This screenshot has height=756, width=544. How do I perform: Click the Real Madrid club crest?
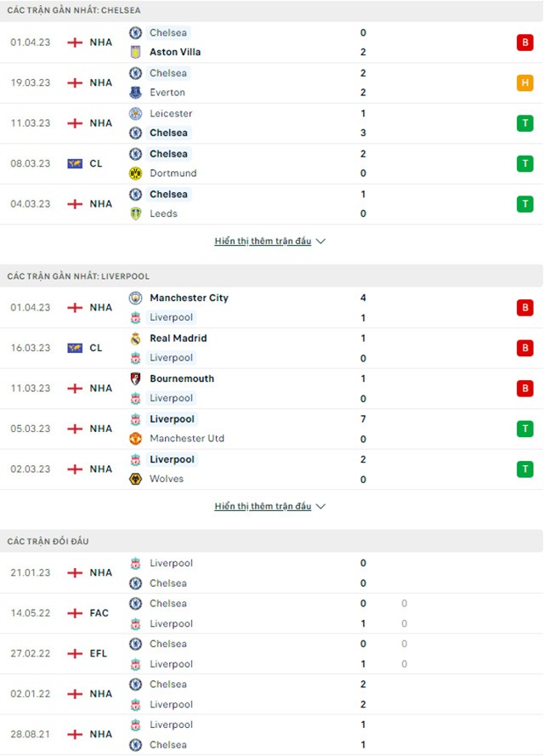click(x=135, y=338)
